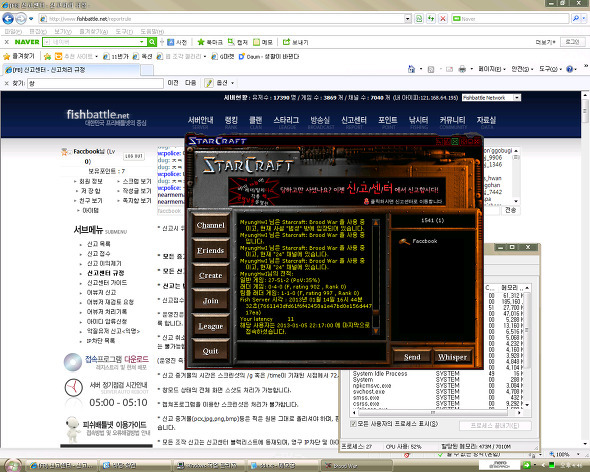Image resolution: width=590 pixels, height=472 pixels.
Task: Click the browser Forward arrow button
Action: [x=21, y=18]
